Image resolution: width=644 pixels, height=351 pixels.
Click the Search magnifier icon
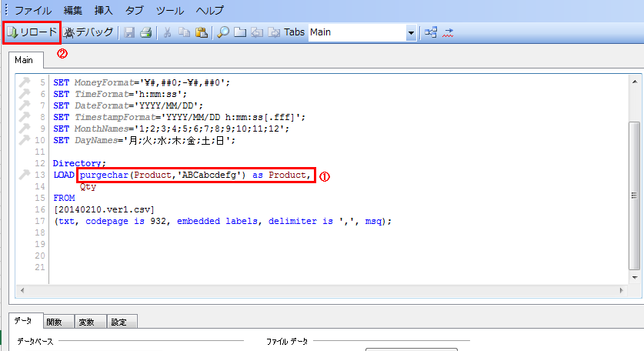coord(223,32)
